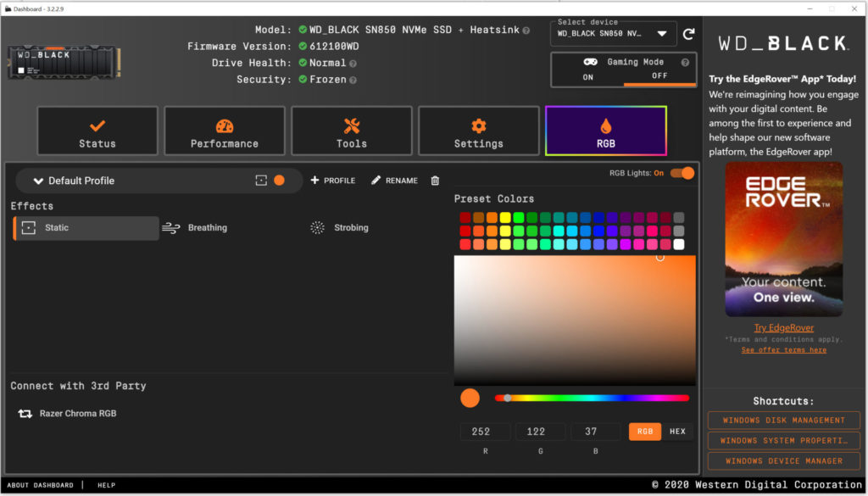Viewport: 868px width, 496px height.
Task: Switch to the Performance tab
Action: click(x=225, y=131)
